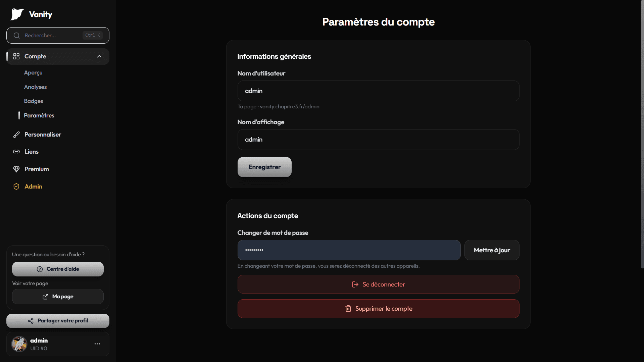The width and height of the screenshot is (644, 362).
Task: Open the Ma page button
Action: click(x=58, y=297)
